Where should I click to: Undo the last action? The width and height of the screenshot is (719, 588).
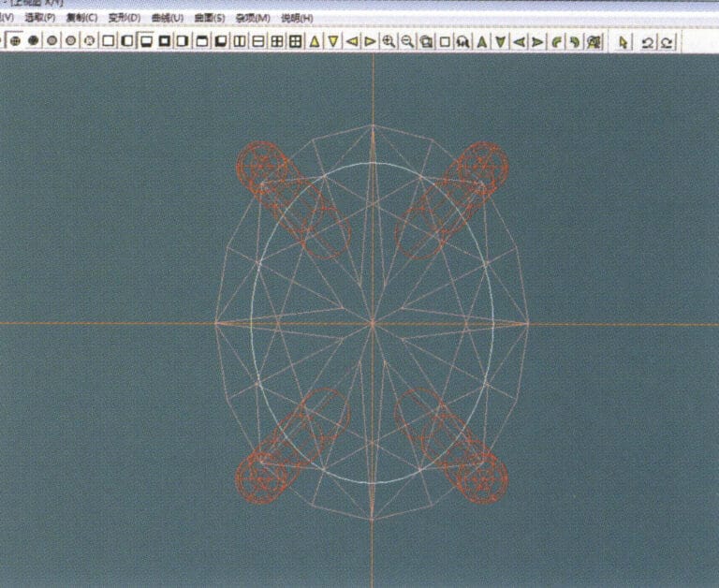pos(648,43)
